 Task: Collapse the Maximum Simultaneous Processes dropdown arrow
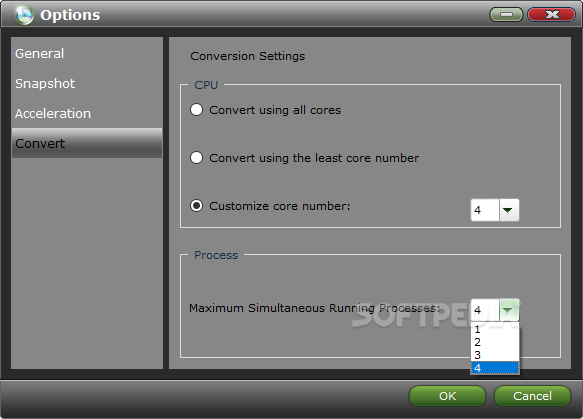tap(509, 310)
